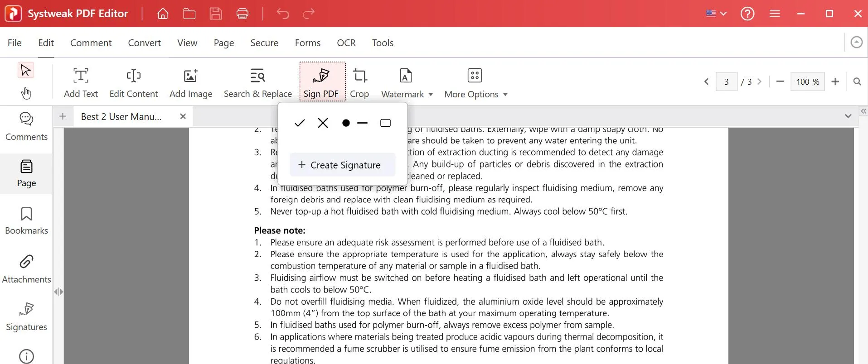This screenshot has height=364, width=868.
Task: Open the language flag dropdown
Action: tap(716, 14)
